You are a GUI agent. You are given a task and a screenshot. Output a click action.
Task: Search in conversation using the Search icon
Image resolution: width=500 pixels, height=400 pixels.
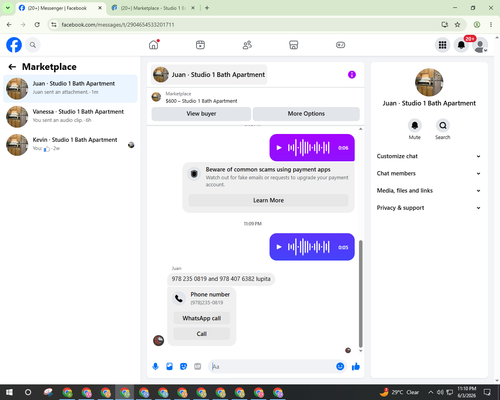[443, 126]
